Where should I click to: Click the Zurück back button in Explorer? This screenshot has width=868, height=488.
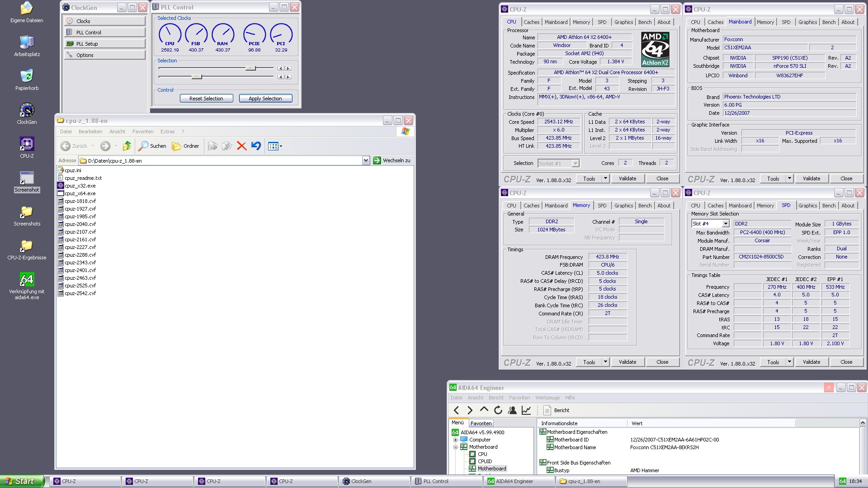[75, 146]
